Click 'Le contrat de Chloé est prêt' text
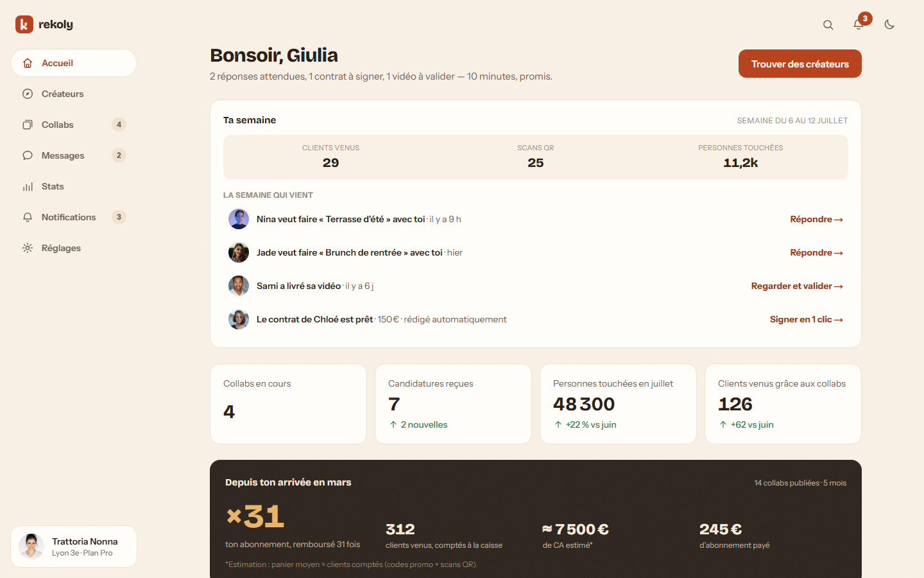Viewport: 924px width, 578px height. pos(314,319)
